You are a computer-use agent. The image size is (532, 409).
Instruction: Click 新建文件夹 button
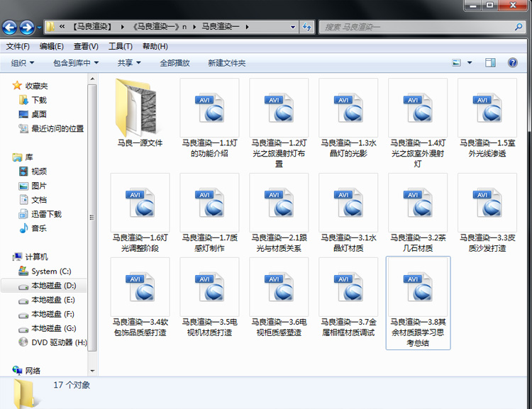click(227, 63)
